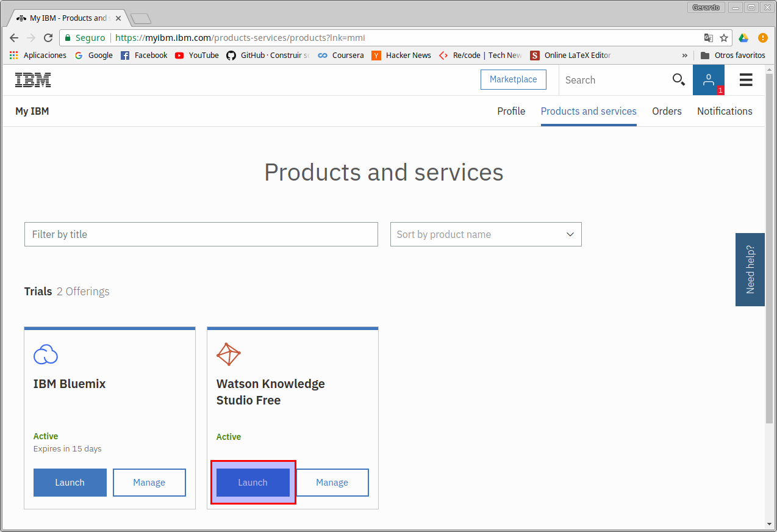Open the user profile icon with notification badge
Image resolution: width=777 pixels, height=532 pixels.
[709, 80]
